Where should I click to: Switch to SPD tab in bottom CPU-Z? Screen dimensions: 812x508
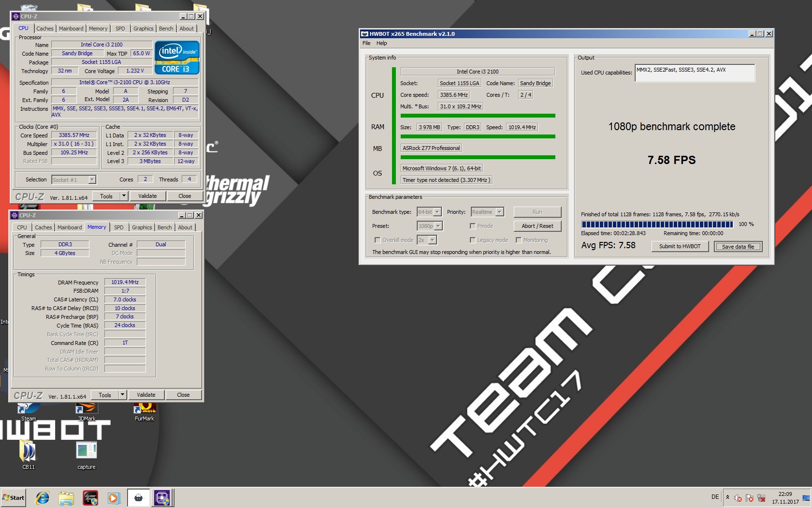click(x=119, y=227)
